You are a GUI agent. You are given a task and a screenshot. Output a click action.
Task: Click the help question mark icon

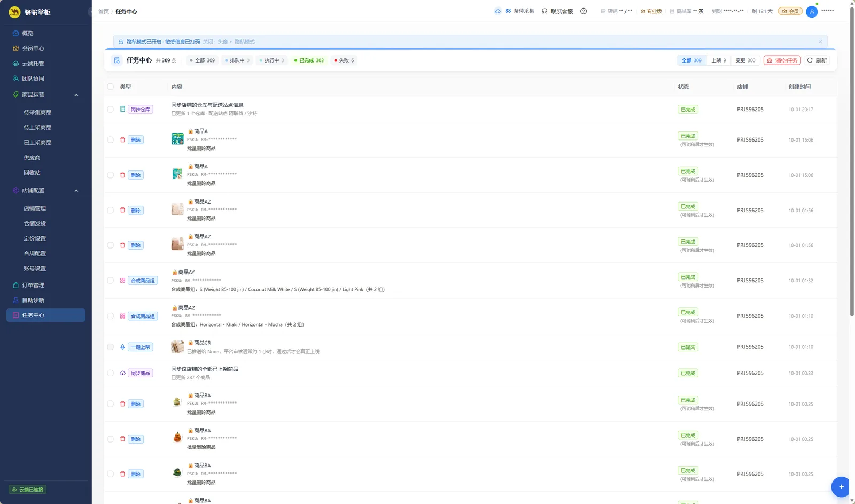[584, 11]
